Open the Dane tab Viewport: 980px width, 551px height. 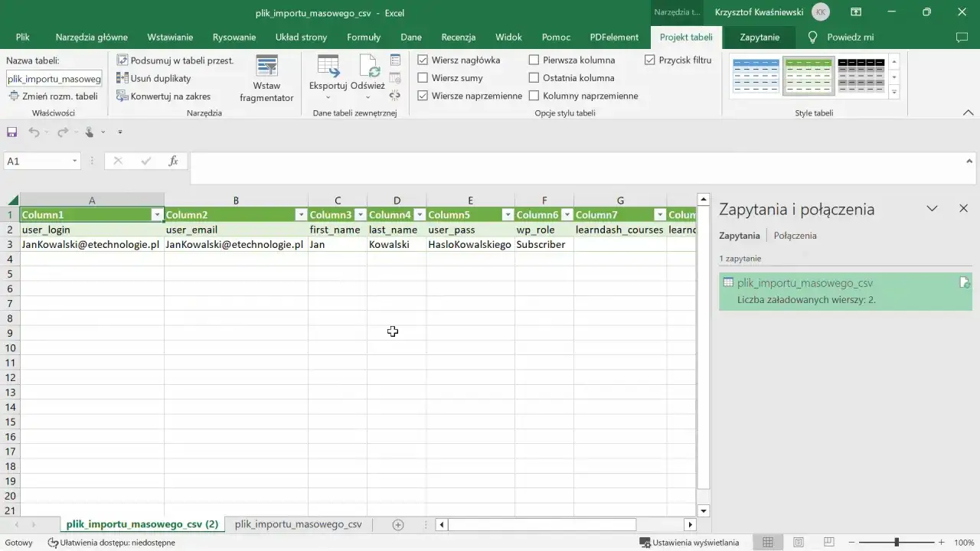(411, 37)
